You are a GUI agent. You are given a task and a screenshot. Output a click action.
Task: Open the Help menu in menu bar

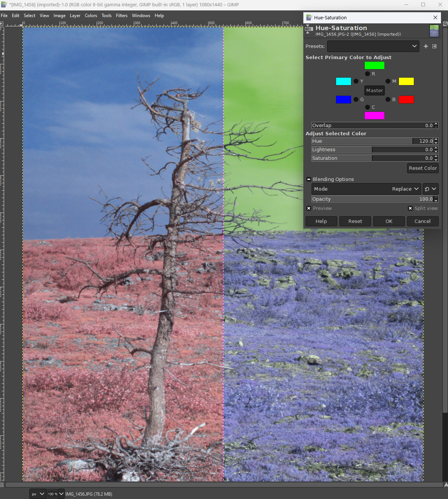pos(159,16)
